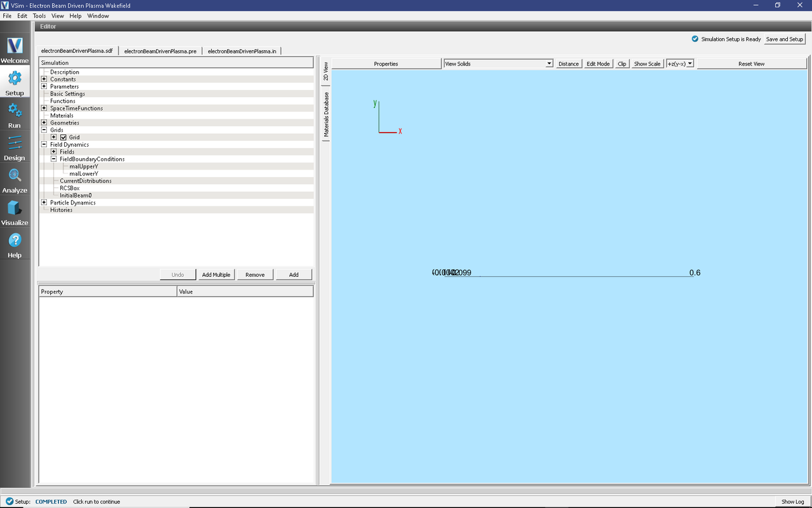Screen dimensions: 812x508
Task: Open the Analyze magnifier icon
Action: coord(15,176)
